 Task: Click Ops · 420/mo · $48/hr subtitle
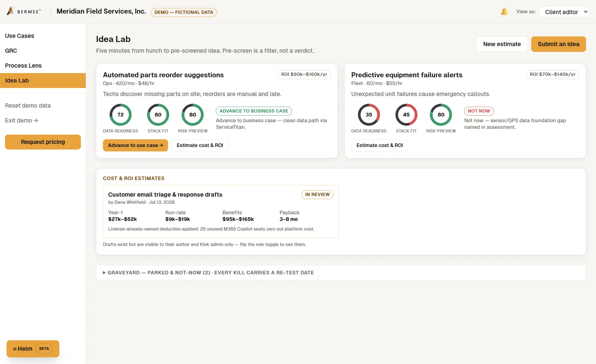tap(128, 83)
